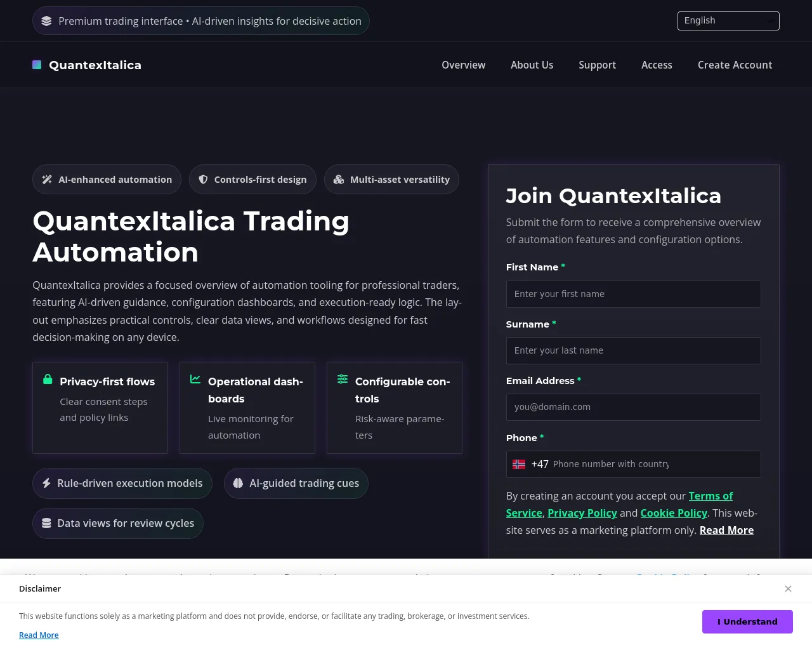Open the Overview nav menu item
Image resolution: width=812 pixels, height=650 pixels.
tap(464, 65)
